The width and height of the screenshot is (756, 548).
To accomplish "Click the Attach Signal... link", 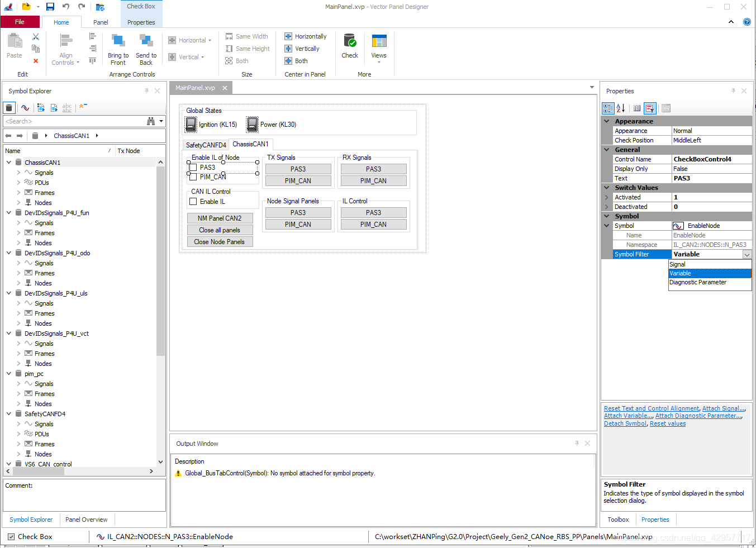I will point(723,408).
